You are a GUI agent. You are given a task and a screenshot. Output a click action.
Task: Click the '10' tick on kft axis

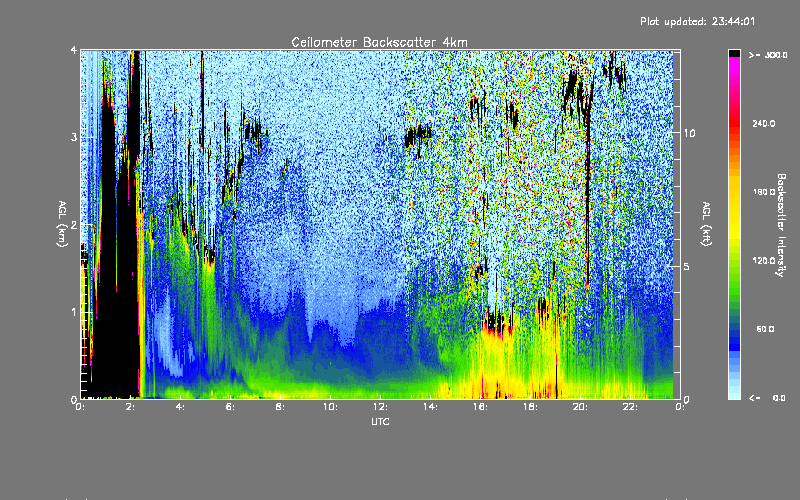[x=689, y=133]
